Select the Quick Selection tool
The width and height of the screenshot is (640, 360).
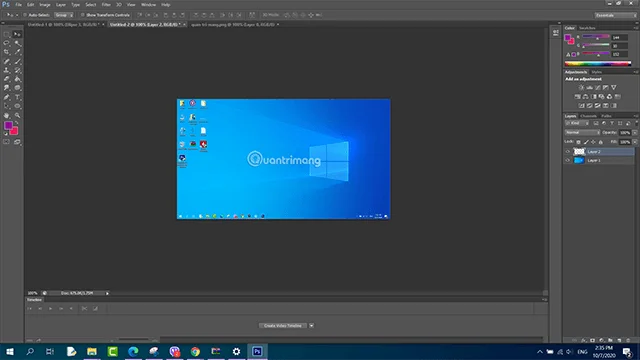(17, 43)
